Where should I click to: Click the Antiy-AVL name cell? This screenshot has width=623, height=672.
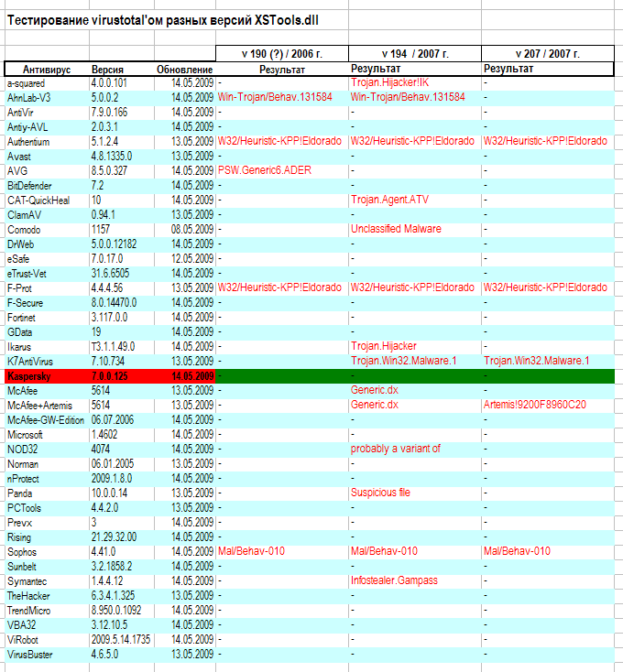coord(47,127)
